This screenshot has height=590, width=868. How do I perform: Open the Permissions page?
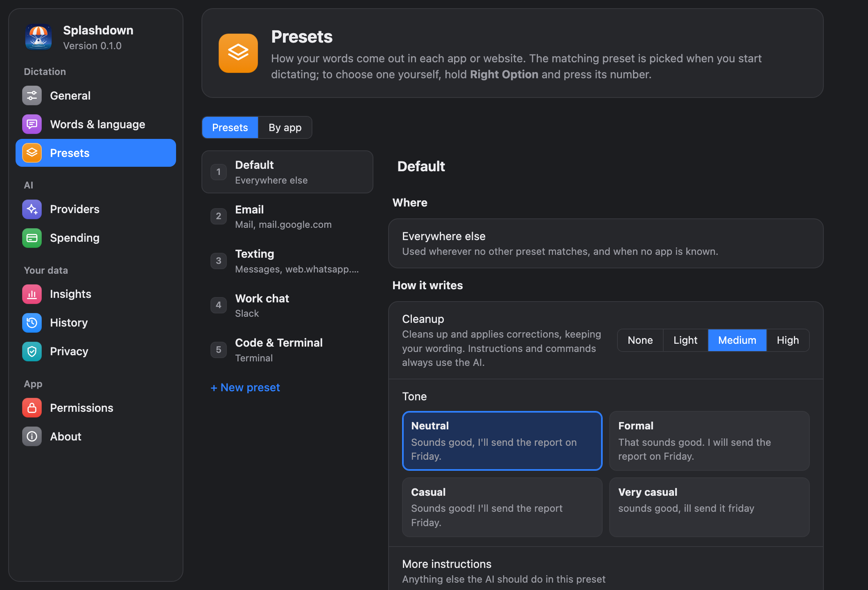[96, 408]
